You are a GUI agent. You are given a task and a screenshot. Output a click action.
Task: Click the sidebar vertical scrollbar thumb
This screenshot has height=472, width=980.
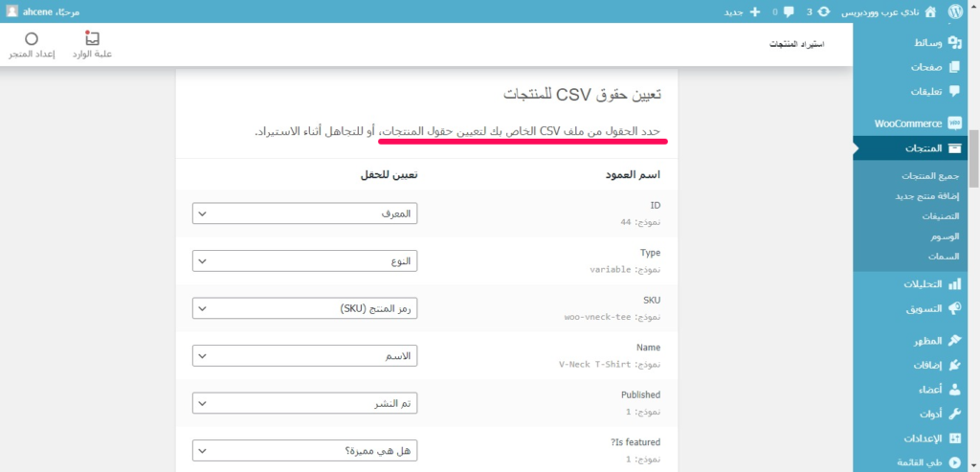pyautogui.click(x=973, y=159)
